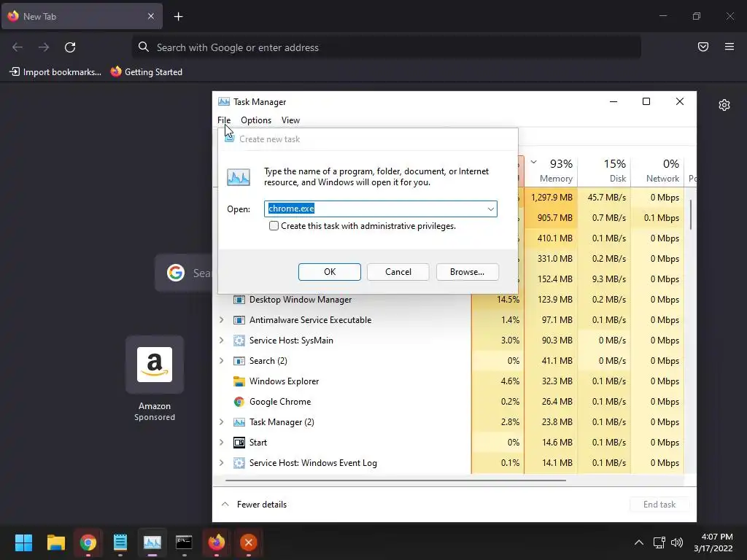747x560 pixels.
Task: Switch to Google Chrome on the taskbar
Action: [88, 542]
